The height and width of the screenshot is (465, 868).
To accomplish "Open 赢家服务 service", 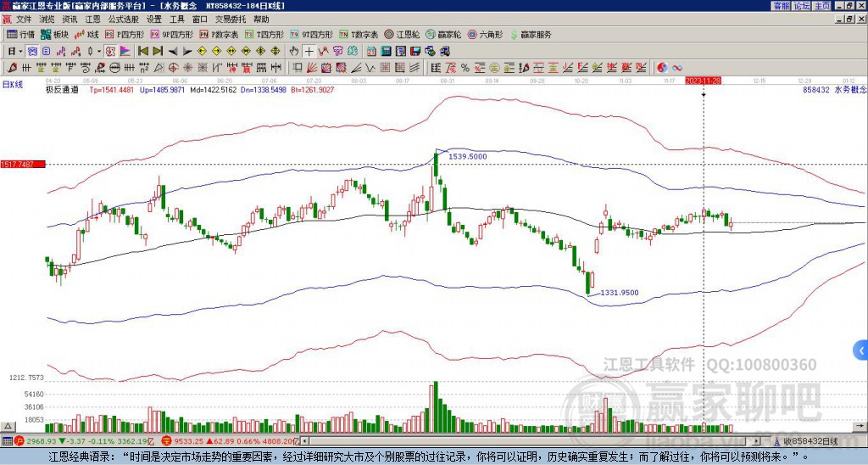I will pos(531,34).
